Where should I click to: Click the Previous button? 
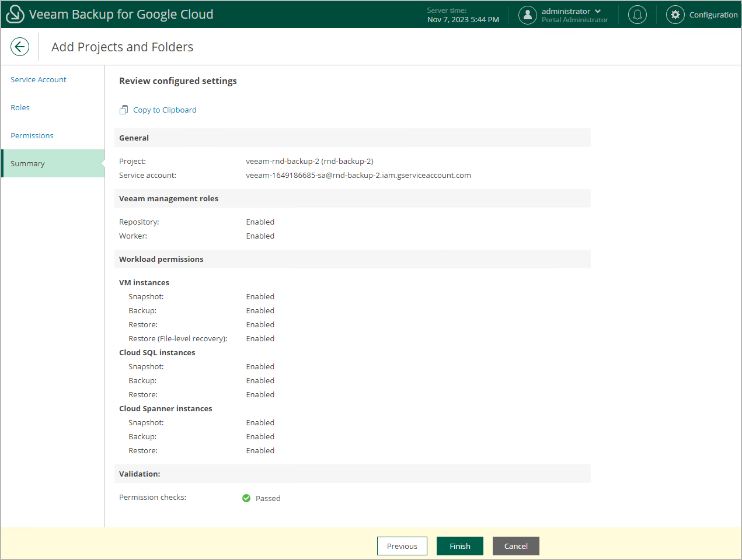402,546
